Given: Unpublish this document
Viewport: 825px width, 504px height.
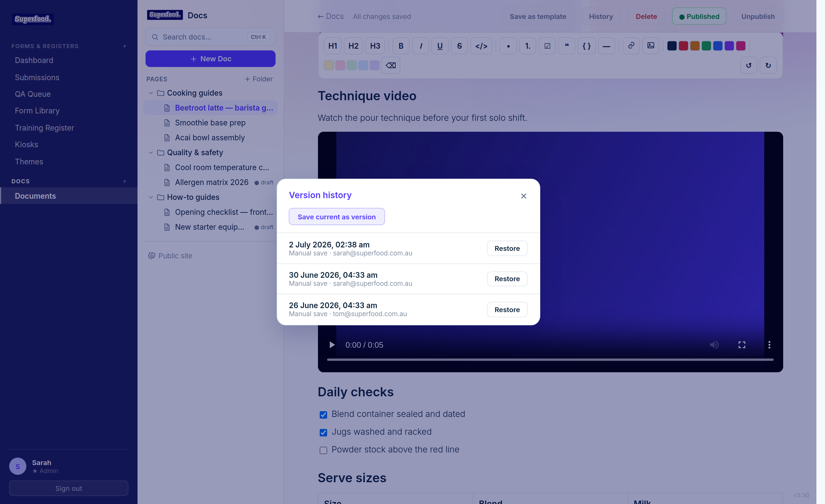Looking at the screenshot, I should (758, 16).
